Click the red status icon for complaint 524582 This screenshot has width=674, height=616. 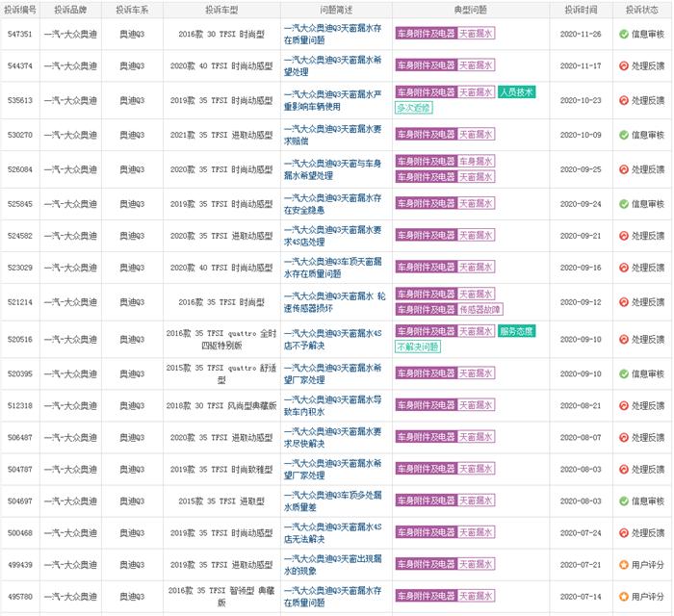click(x=624, y=236)
